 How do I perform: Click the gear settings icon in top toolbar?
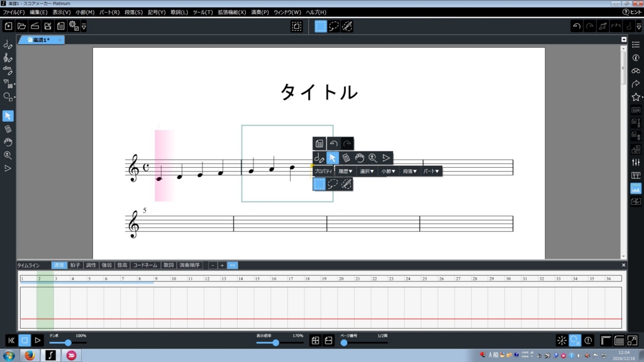pyautogui.click(x=74, y=26)
